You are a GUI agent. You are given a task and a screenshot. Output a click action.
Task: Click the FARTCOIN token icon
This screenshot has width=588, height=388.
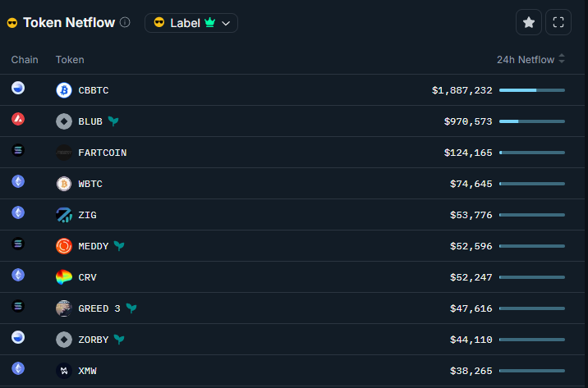(x=64, y=153)
